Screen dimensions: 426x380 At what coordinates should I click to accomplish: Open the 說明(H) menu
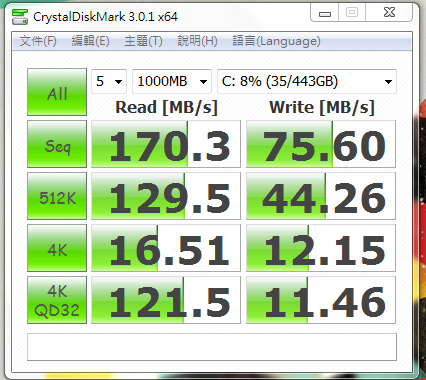coord(197,41)
